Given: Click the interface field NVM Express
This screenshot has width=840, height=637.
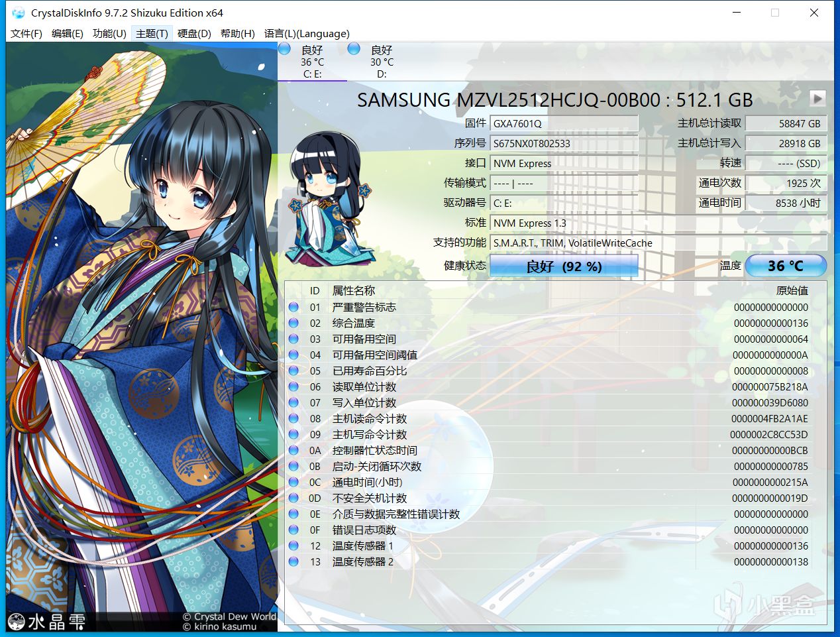Looking at the screenshot, I should pyautogui.click(x=564, y=163).
